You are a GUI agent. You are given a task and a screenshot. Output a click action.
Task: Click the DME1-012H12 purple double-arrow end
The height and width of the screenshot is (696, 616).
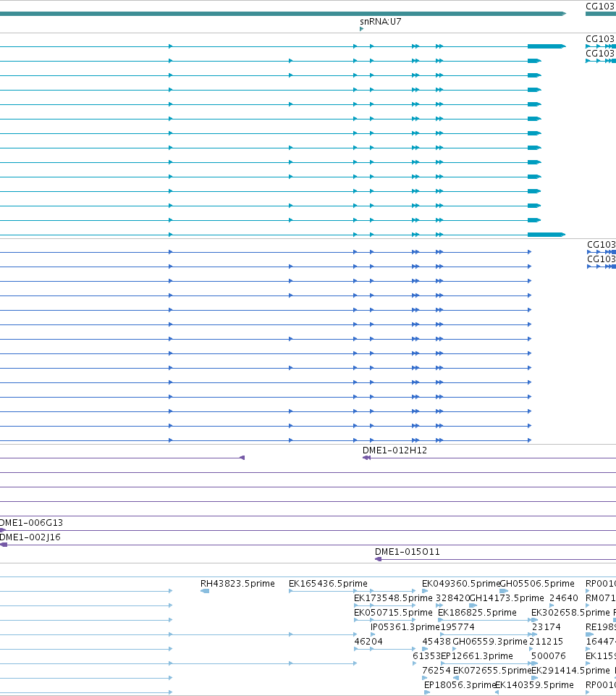point(366,458)
